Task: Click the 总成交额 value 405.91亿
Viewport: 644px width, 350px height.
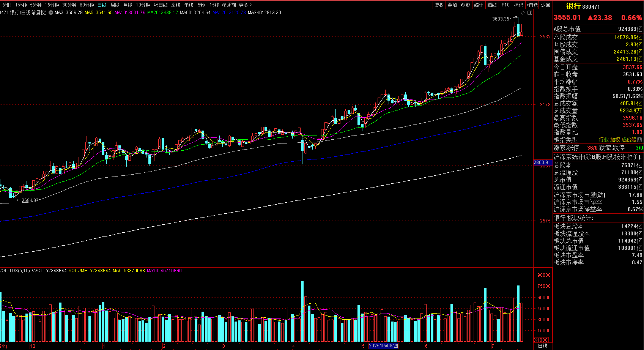Action: click(x=631, y=104)
